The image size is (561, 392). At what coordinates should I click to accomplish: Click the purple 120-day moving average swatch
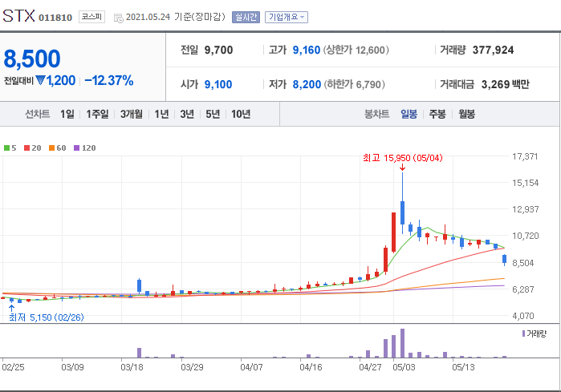tap(76, 148)
